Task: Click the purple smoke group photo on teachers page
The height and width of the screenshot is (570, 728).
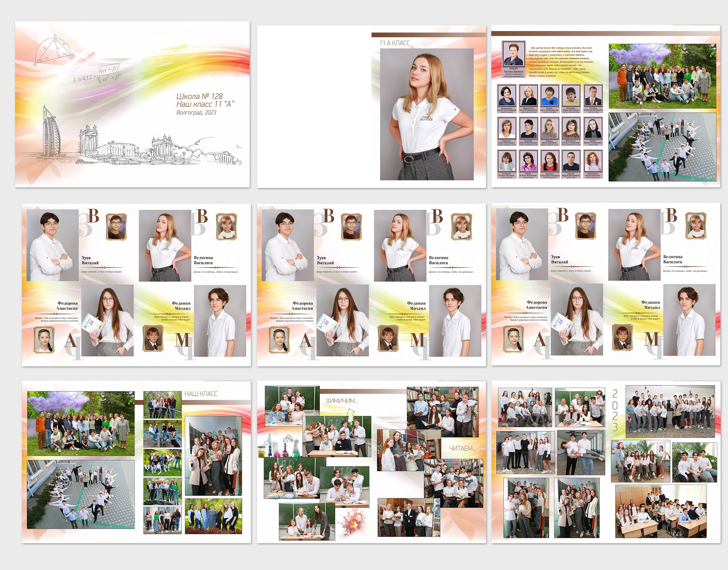Action: point(662,76)
